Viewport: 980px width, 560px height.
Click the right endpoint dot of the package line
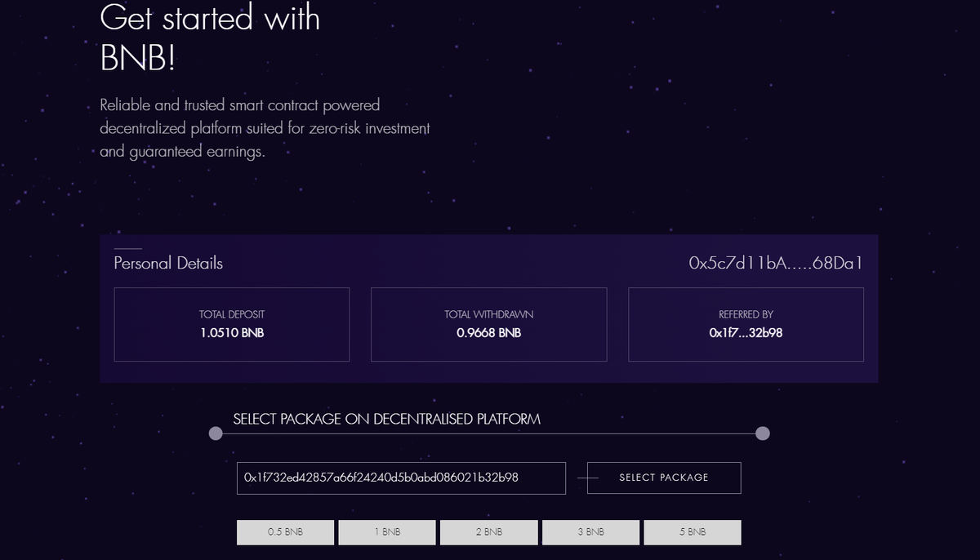point(762,433)
